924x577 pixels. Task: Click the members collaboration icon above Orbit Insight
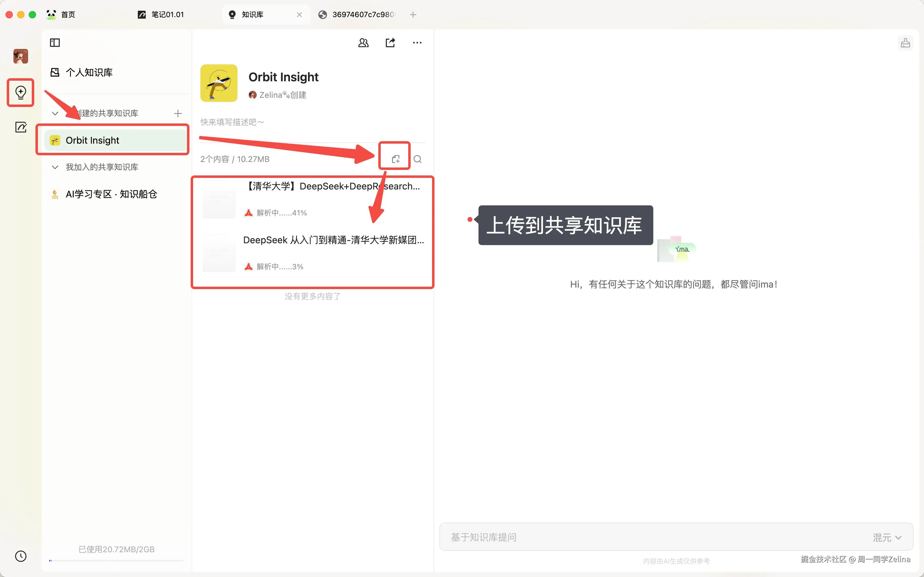pos(363,42)
